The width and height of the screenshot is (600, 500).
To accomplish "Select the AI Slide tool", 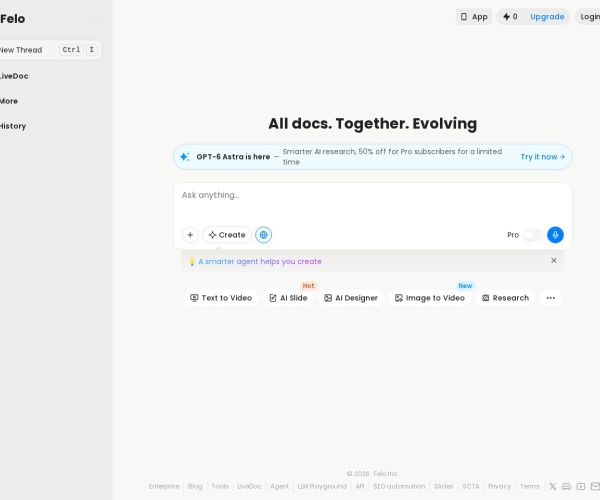I will [288, 298].
